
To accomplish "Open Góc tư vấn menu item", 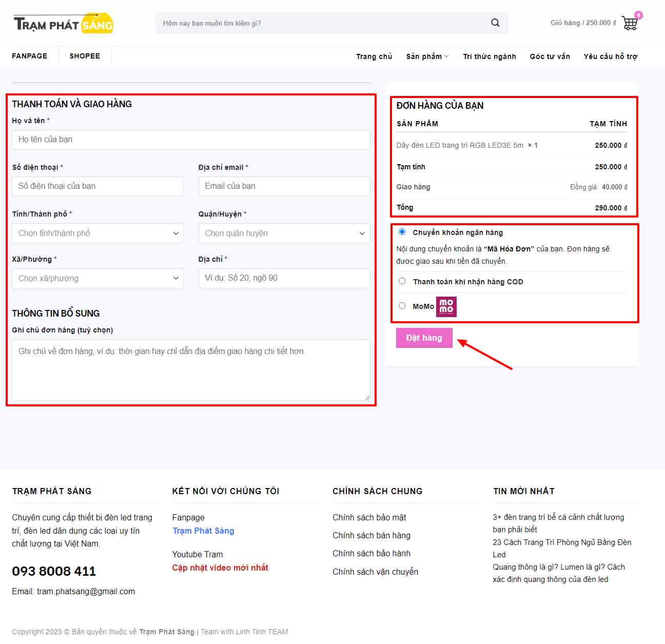I will point(550,56).
